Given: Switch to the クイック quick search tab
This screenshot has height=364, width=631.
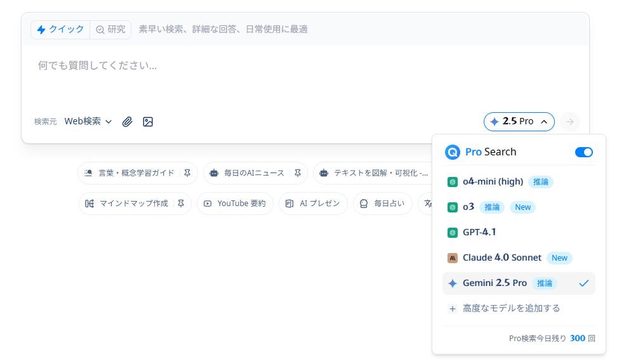Looking at the screenshot, I should 60,29.
